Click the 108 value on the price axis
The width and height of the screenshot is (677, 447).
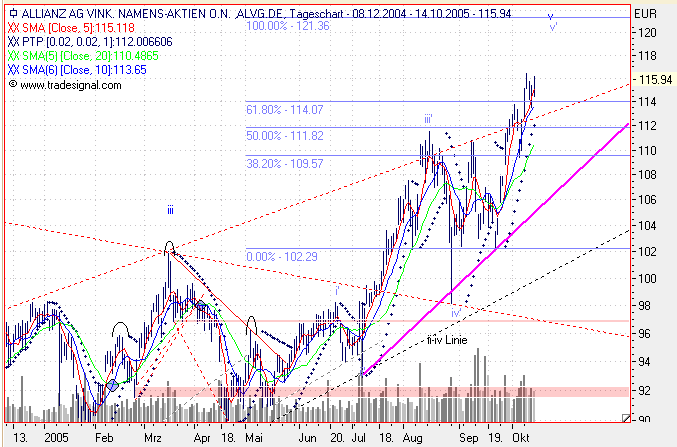[648, 174]
